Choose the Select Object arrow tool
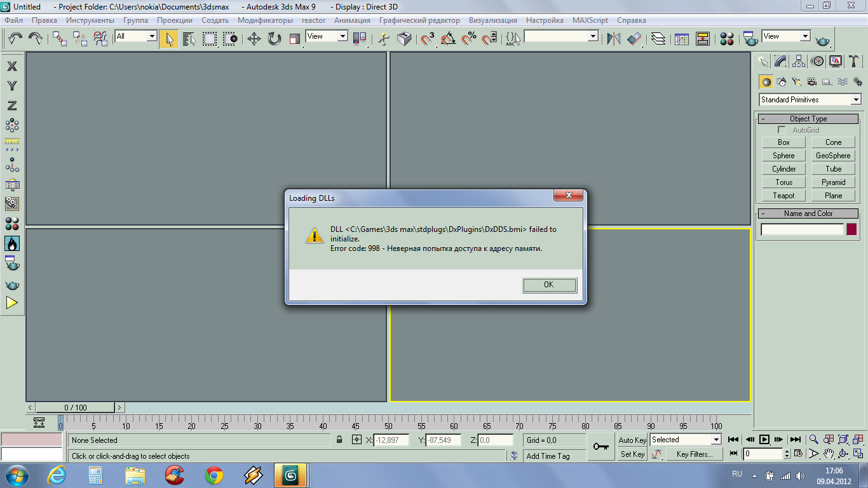Screen dimensions: 868x488 tap(169, 39)
